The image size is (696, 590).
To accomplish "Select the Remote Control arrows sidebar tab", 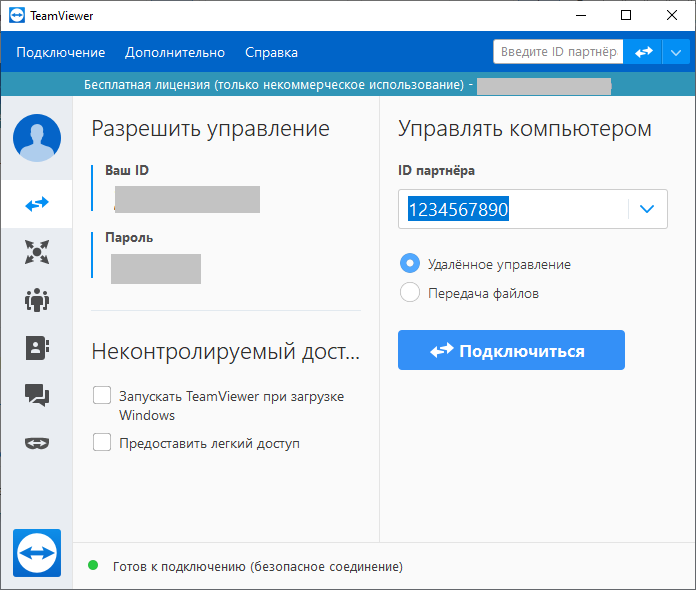I will pos(37,204).
